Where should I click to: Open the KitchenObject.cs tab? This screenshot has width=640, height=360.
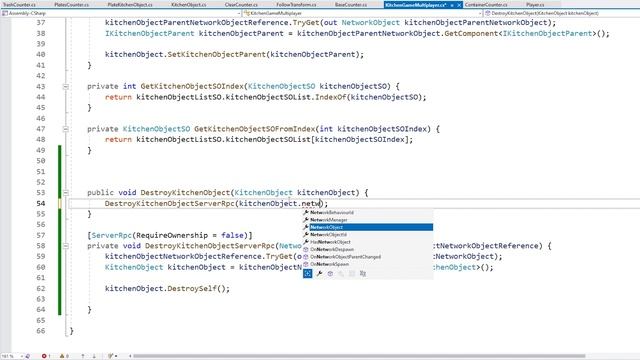pyautogui.click(x=189, y=4)
